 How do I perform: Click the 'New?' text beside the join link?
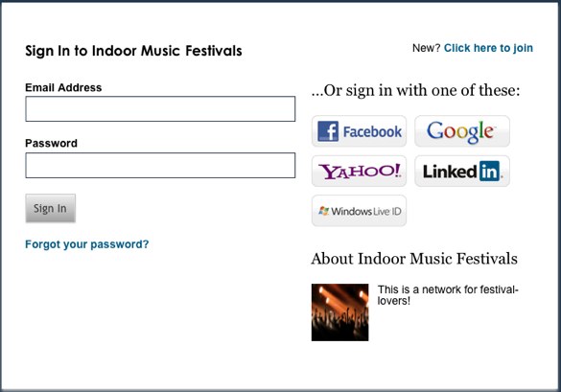tap(426, 48)
